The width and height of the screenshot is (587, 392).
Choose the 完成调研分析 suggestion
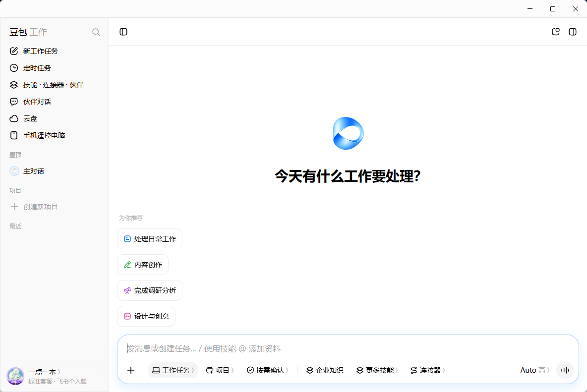point(150,290)
